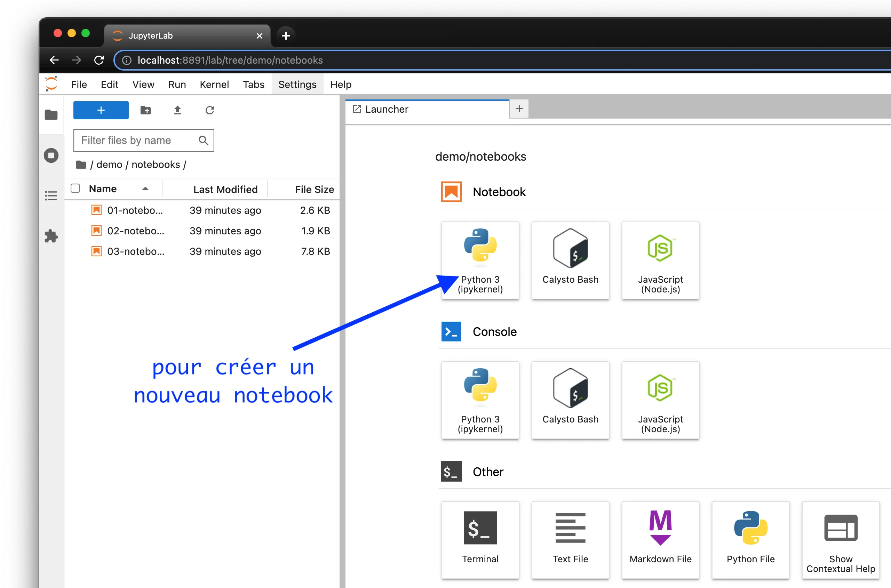891x588 pixels.
Task: Navigate to demo folder in breadcrumb
Action: pos(109,164)
